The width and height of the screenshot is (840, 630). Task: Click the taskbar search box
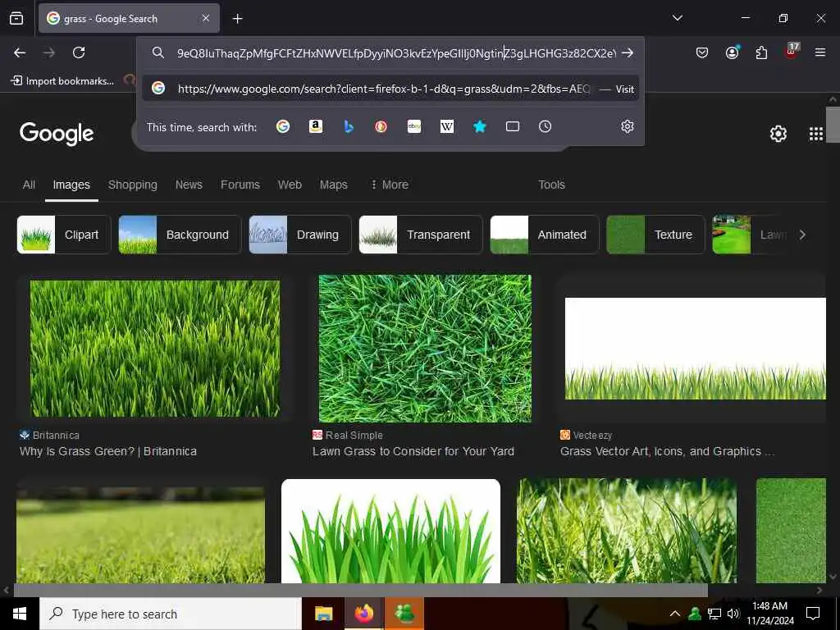click(171, 614)
